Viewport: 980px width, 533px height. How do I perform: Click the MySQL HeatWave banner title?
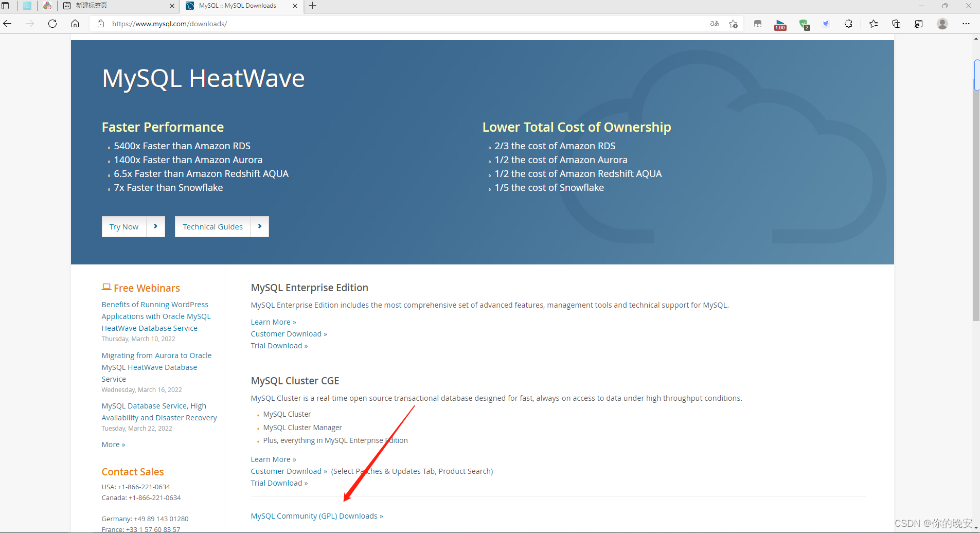tap(203, 79)
